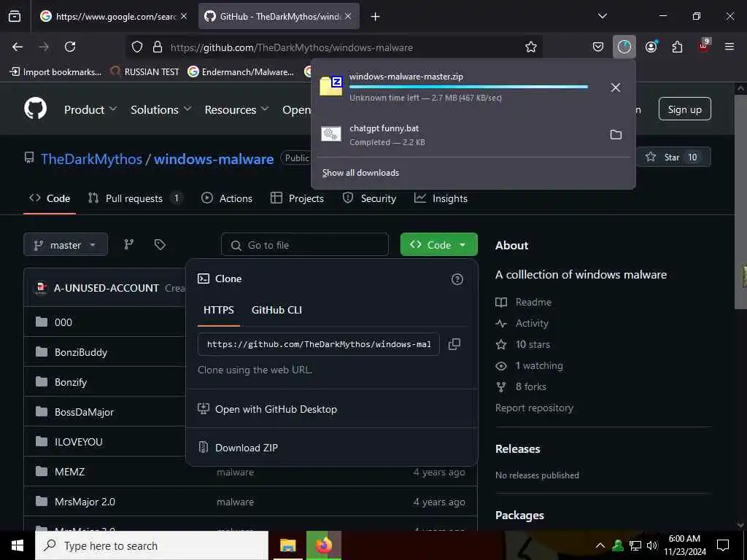The image size is (747, 560).
Task: List all tabs dropdown arrow
Action: click(603, 16)
